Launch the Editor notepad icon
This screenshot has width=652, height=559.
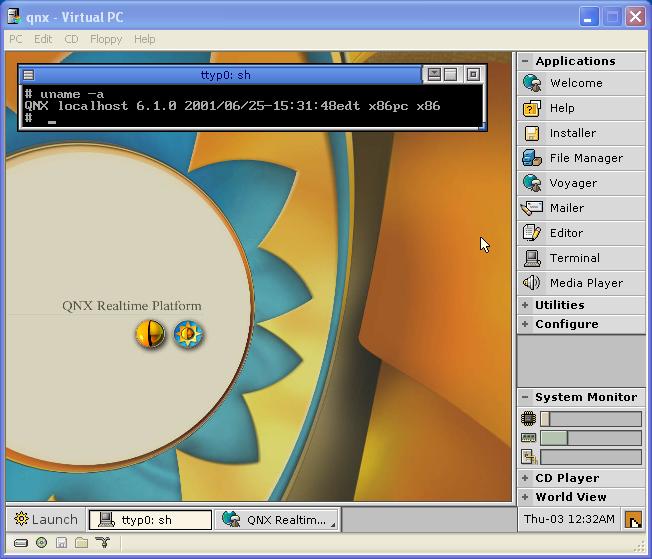(x=531, y=233)
